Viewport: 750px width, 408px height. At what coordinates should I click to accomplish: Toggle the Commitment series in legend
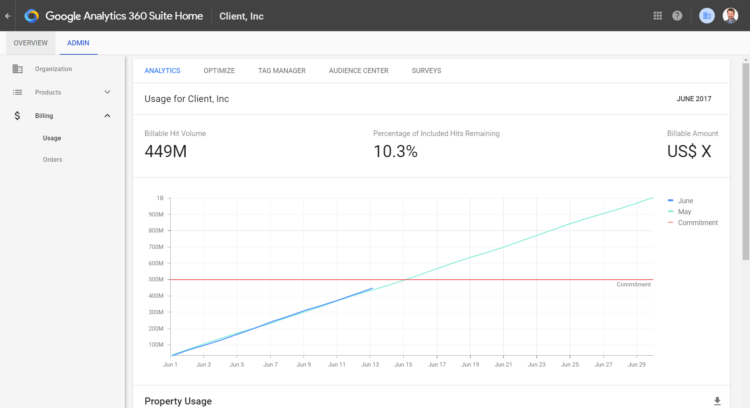pyautogui.click(x=693, y=223)
